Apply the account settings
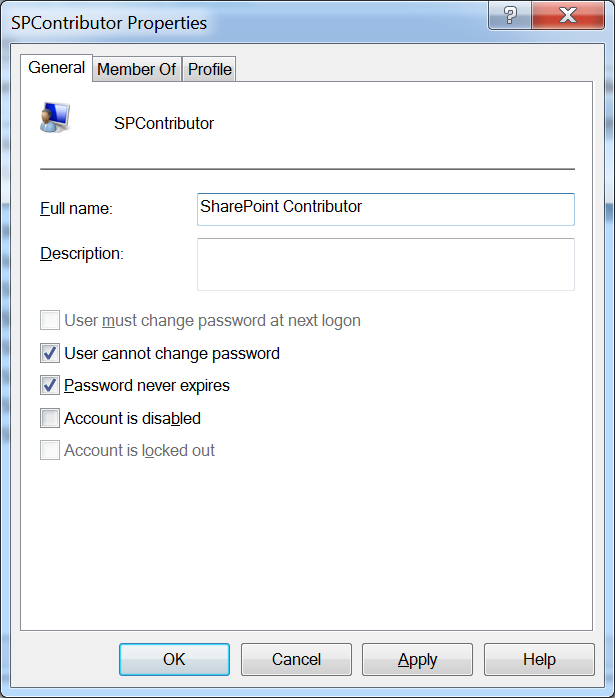Screen dimensions: 615x698 [417, 659]
